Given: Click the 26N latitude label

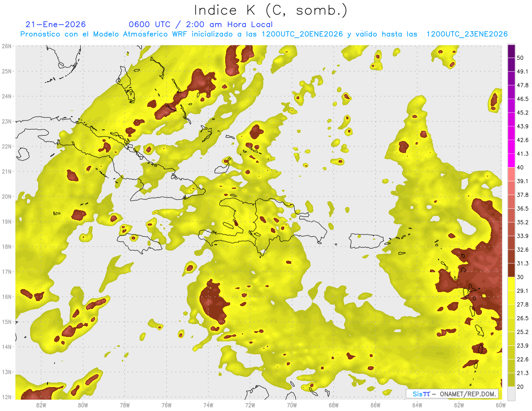Looking at the screenshot, I should pos(7,46).
